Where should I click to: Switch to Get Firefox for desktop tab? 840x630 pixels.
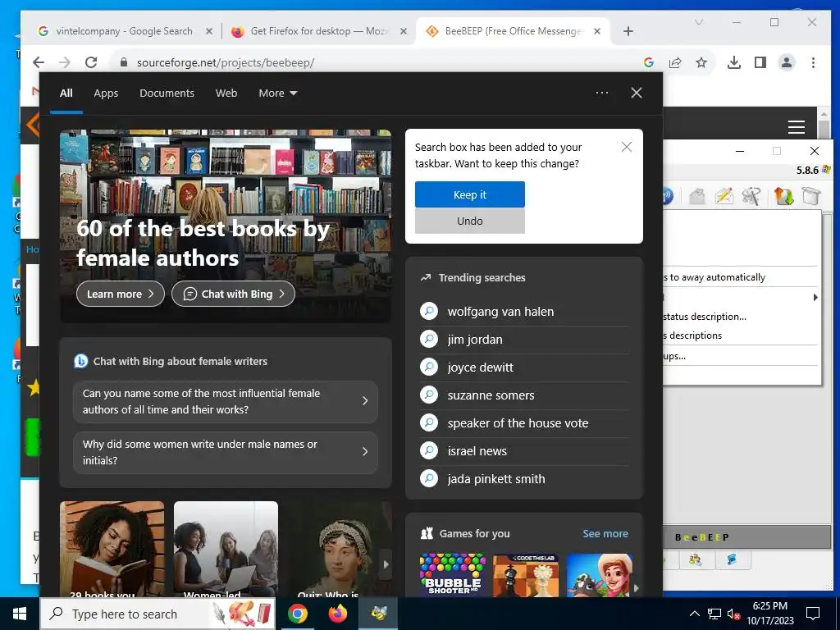[319, 31]
